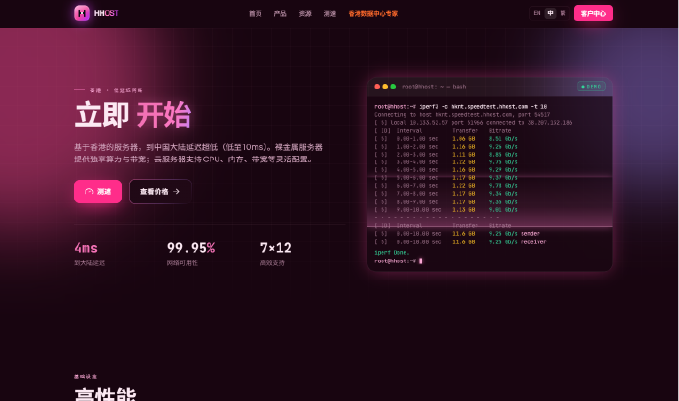
Task: Select the 繁 language option
Action: [x=563, y=13]
